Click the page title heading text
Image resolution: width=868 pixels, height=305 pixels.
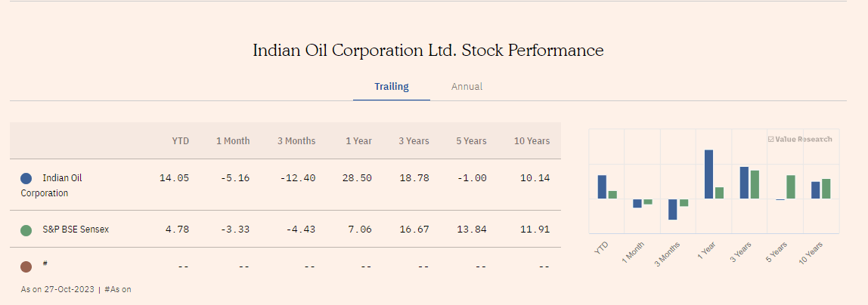pyautogui.click(x=428, y=51)
